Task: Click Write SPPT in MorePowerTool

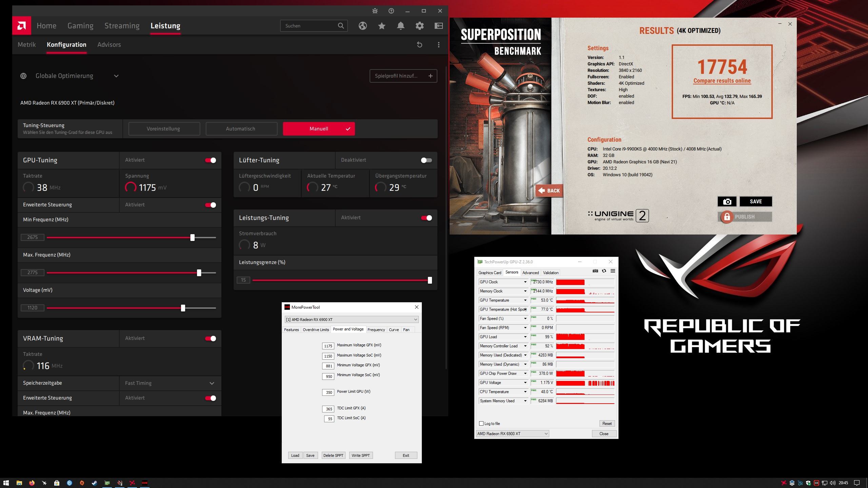Action: tap(361, 455)
